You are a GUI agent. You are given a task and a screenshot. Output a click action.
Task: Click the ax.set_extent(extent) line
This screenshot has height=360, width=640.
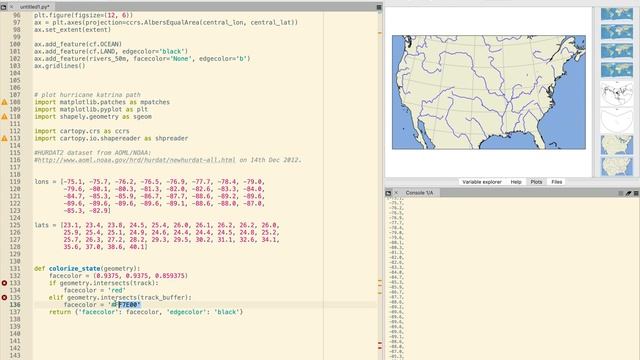pos(72,30)
